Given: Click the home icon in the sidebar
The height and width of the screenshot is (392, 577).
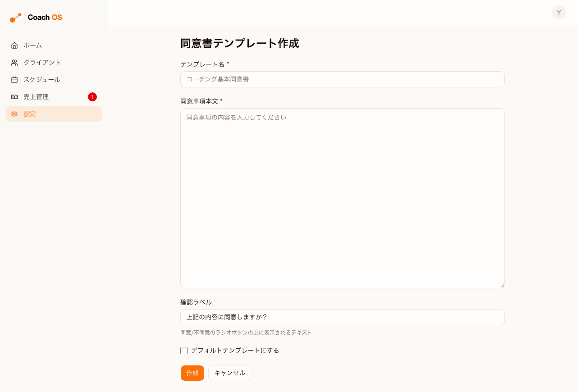Looking at the screenshot, I should 14,46.
